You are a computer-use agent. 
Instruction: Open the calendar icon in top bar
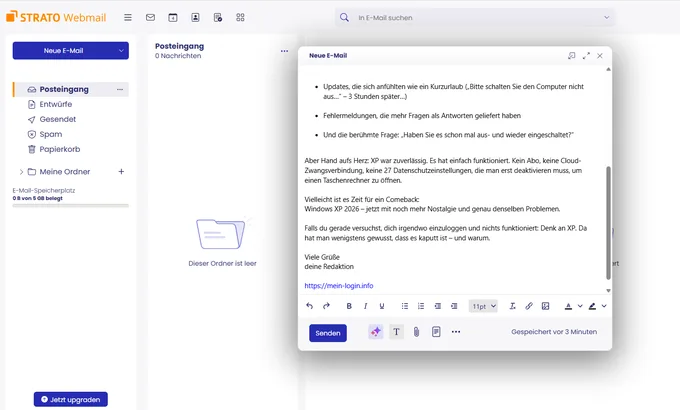[173, 17]
